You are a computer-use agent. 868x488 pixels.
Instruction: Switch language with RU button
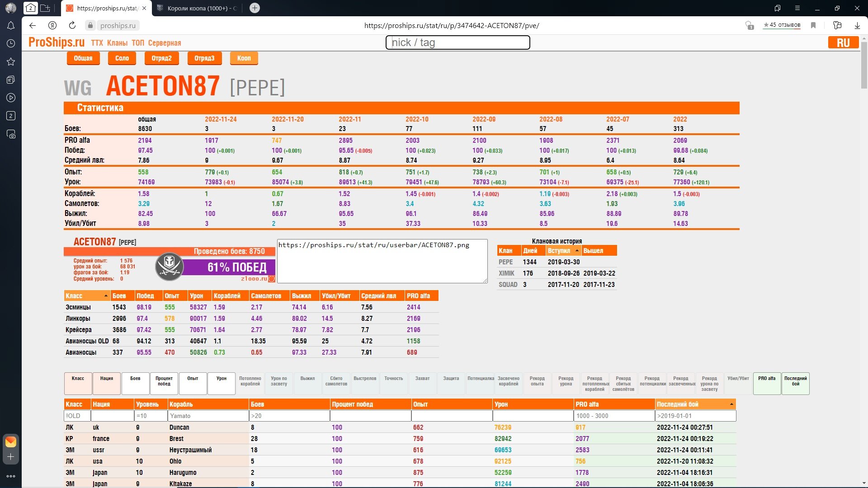click(x=843, y=42)
